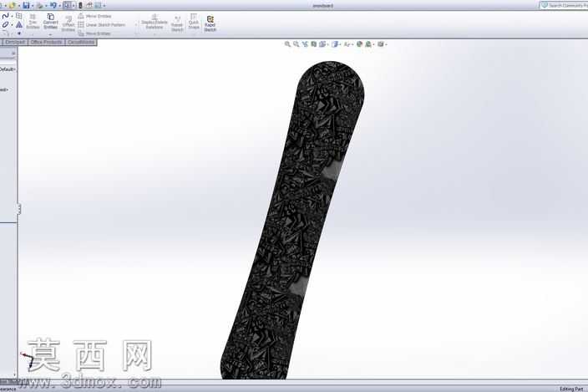Open the View Settings icon

[380, 44]
